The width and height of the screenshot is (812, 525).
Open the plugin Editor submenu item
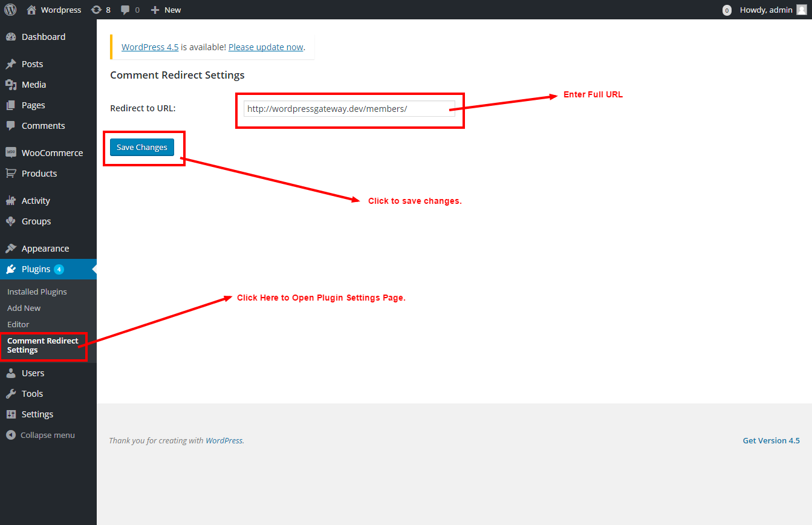(x=18, y=324)
